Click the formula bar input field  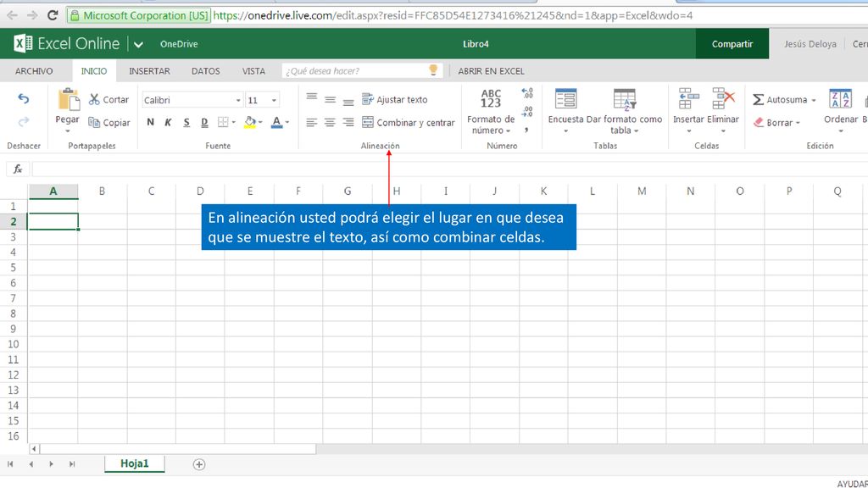tap(449, 169)
